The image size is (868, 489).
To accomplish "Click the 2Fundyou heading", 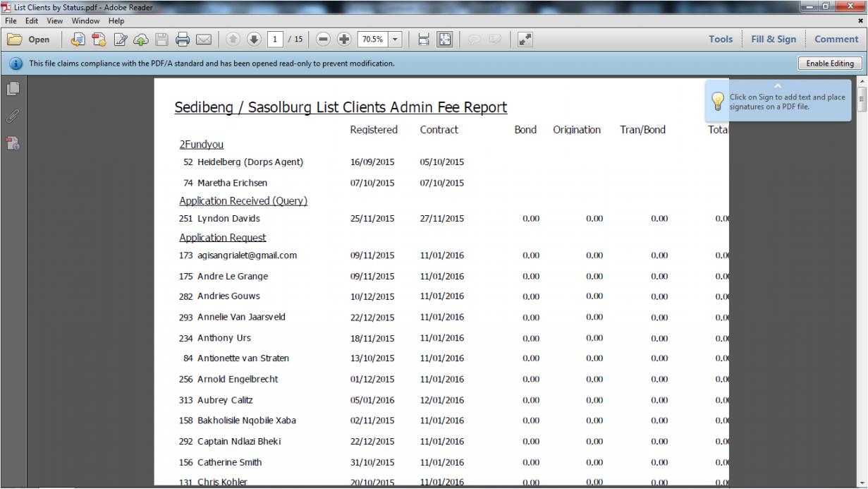I will coord(201,145).
